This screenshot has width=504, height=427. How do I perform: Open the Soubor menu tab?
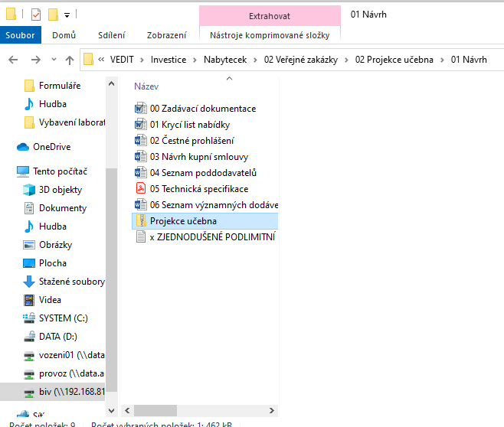click(19, 34)
